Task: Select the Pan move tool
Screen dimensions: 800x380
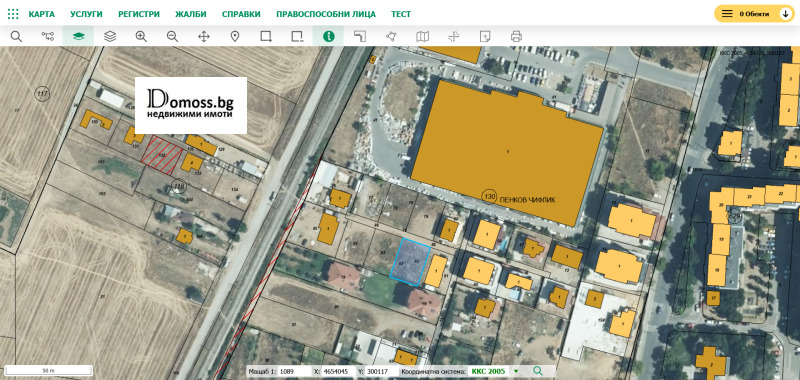Action: point(204,36)
